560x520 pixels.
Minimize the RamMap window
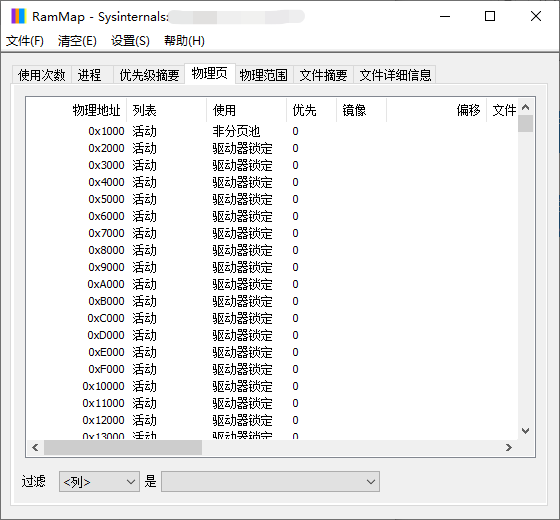coord(445,16)
